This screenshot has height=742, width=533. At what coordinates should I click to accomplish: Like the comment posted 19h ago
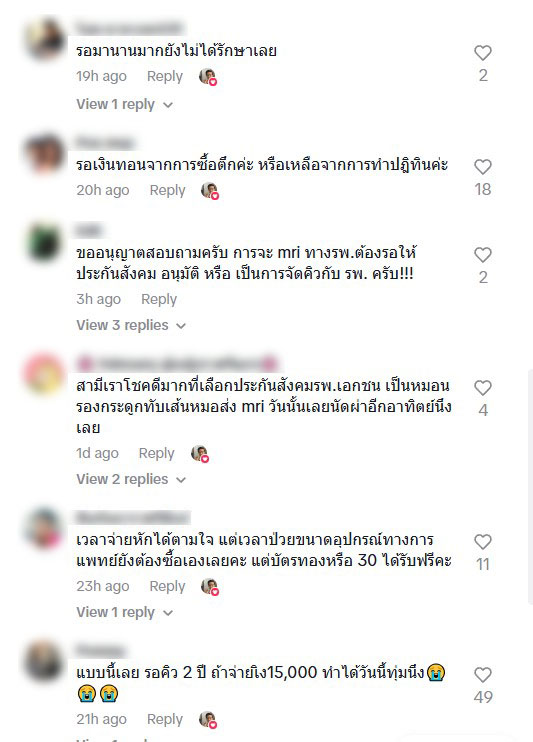(483, 53)
